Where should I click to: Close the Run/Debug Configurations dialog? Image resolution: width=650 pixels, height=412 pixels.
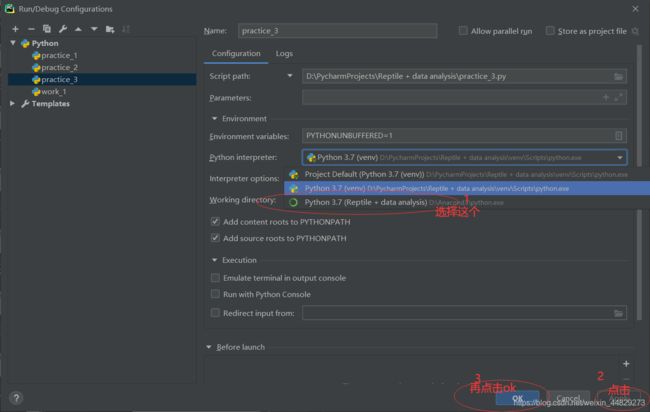(635, 9)
